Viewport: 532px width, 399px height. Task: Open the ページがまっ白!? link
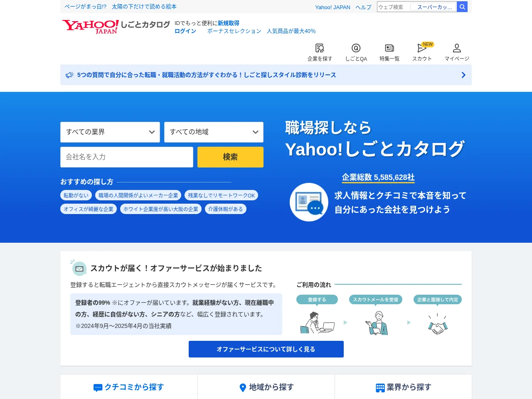point(86,7)
